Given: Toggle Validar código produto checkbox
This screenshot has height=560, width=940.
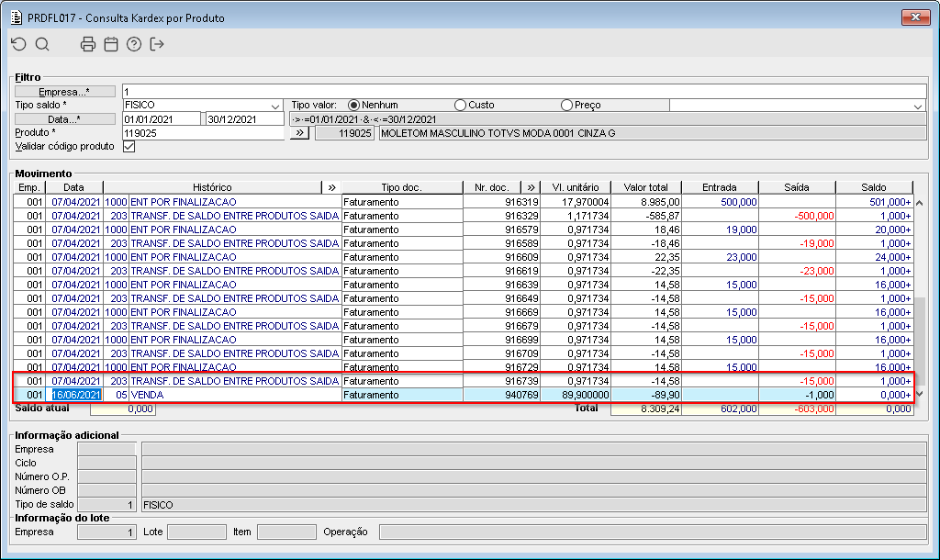Looking at the screenshot, I should [129, 146].
